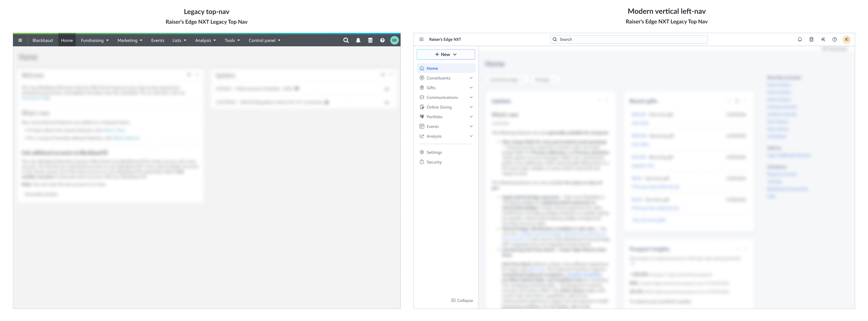Open Control panel in the legacy nav

click(264, 40)
